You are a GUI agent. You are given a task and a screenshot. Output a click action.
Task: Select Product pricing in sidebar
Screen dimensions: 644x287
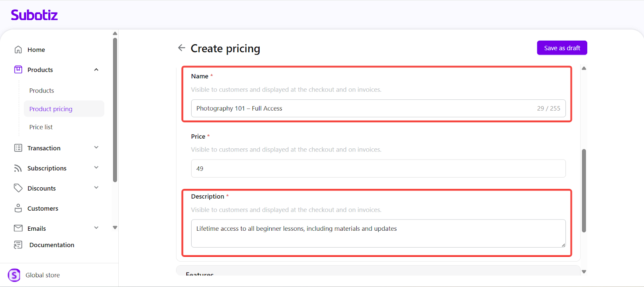(x=51, y=109)
